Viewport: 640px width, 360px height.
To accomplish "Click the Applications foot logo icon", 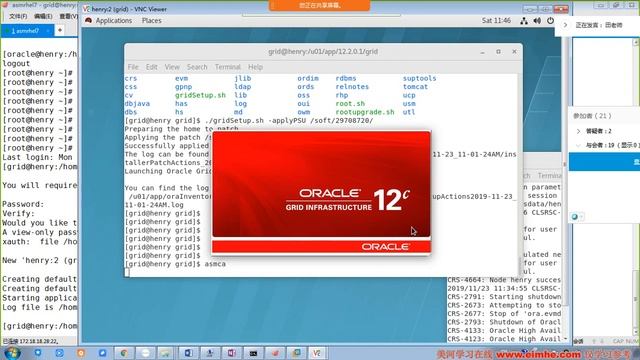I will click(x=88, y=20).
